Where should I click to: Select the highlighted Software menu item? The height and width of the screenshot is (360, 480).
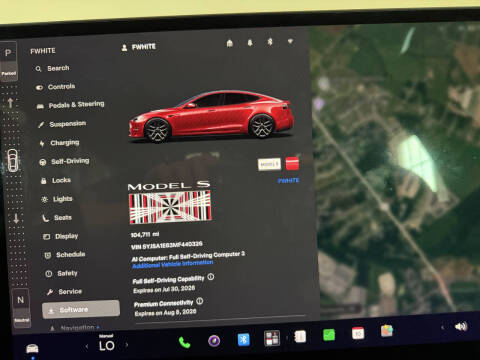(81, 310)
